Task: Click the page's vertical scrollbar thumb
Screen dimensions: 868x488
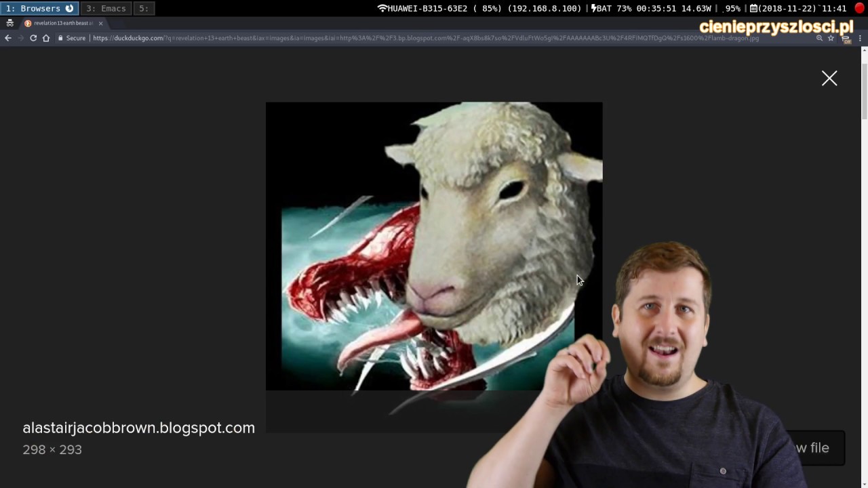Action: pos(864,91)
